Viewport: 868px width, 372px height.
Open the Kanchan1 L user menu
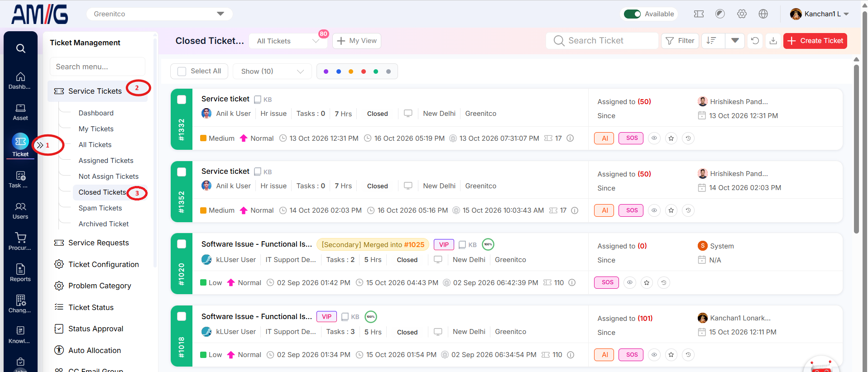[x=819, y=14]
